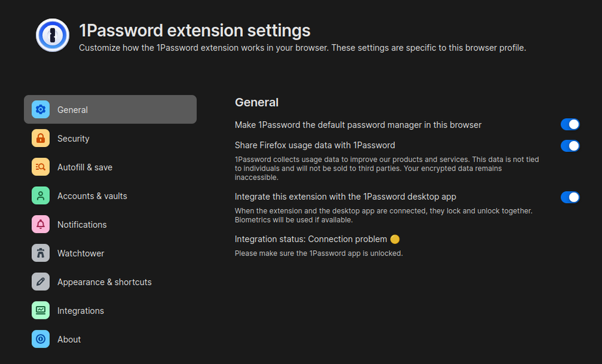Go to Accounts & vaults section
602x364 pixels.
click(x=92, y=196)
